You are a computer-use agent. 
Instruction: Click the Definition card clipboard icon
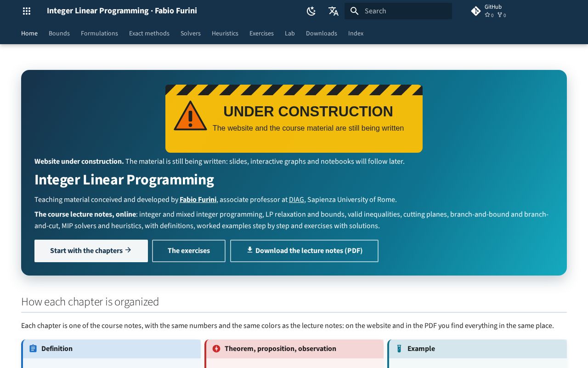(33, 349)
